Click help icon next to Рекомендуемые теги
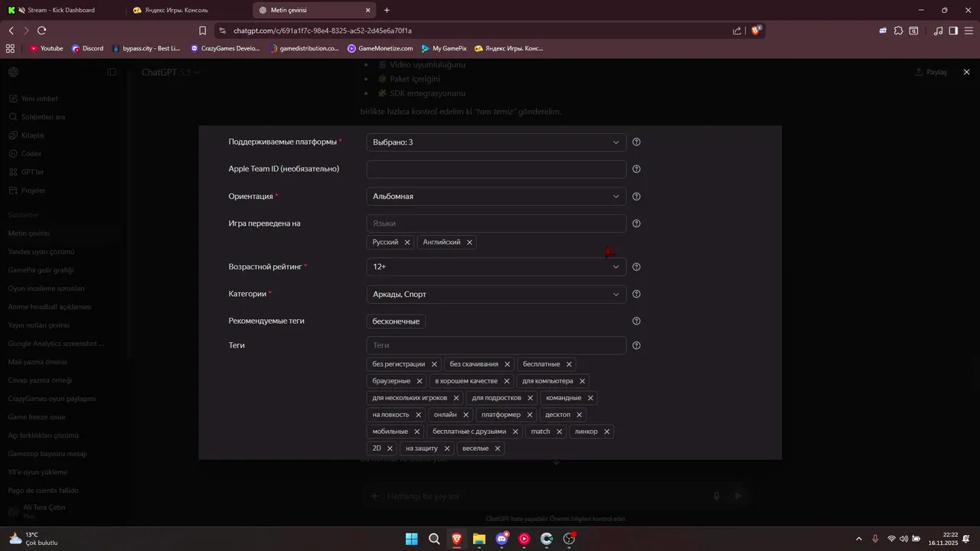980x551 pixels. (x=637, y=321)
